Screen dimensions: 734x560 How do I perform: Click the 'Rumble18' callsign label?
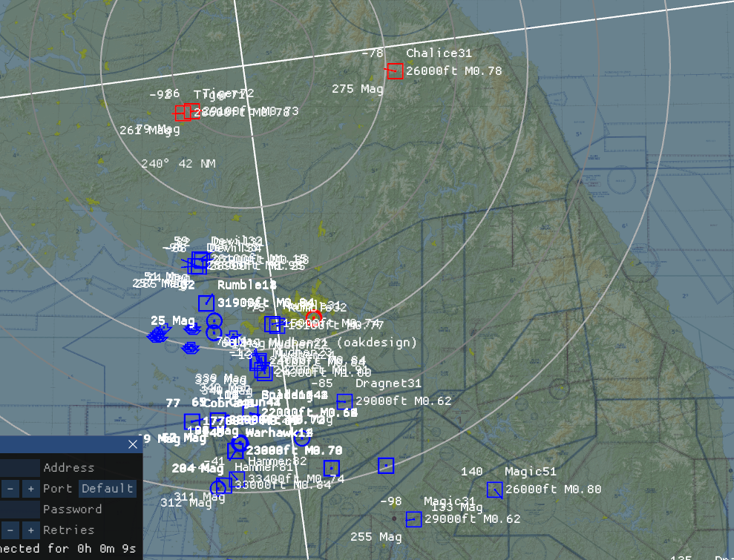coord(247,285)
